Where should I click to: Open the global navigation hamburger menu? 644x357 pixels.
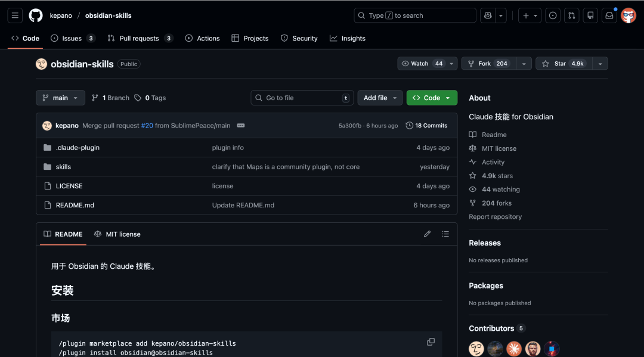click(15, 15)
